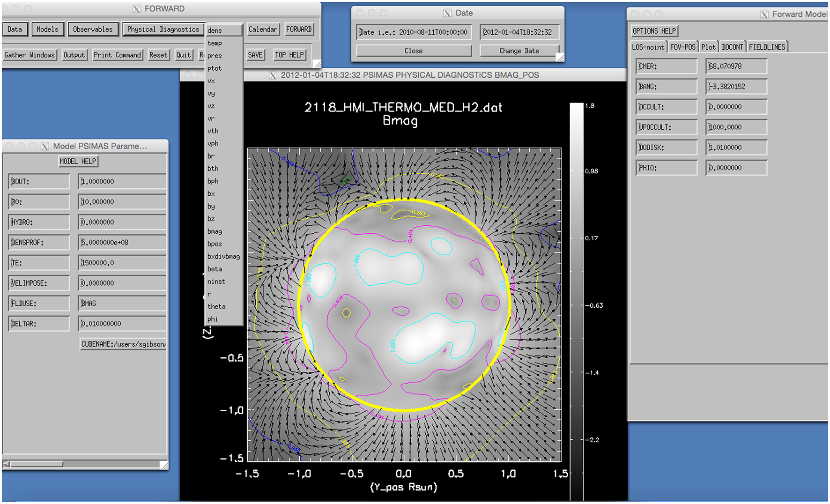Click the Print Command button

(117, 55)
